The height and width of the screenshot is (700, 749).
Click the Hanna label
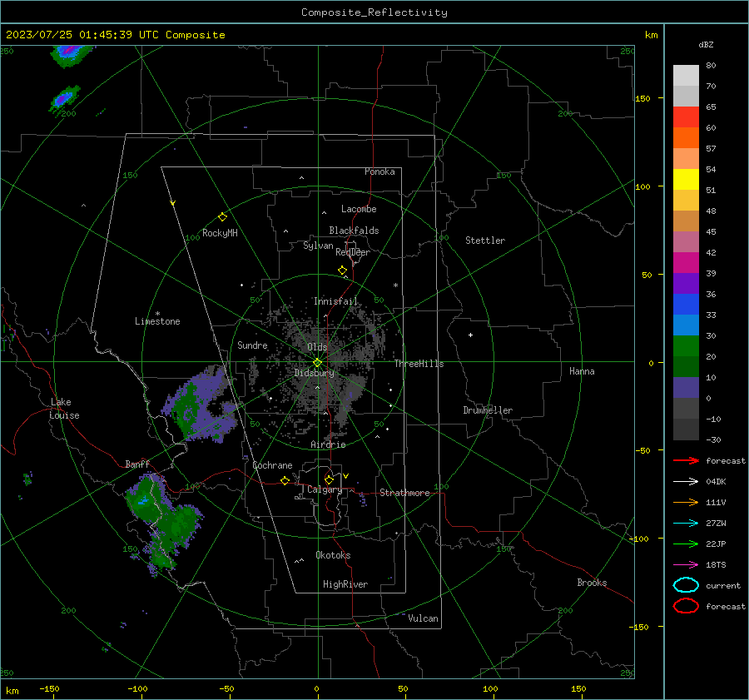tap(582, 371)
